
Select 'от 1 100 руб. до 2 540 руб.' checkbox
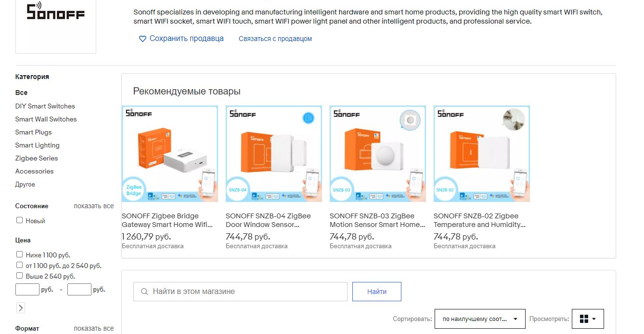pos(20,265)
